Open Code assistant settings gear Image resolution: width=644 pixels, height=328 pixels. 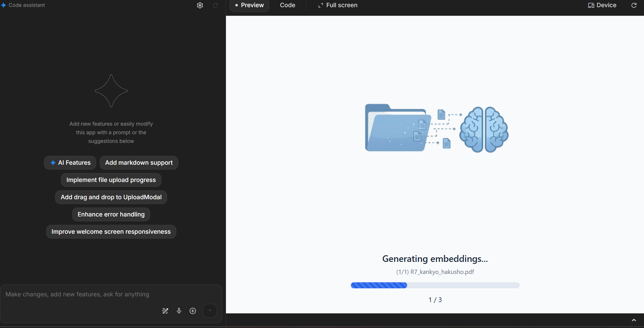point(200,5)
